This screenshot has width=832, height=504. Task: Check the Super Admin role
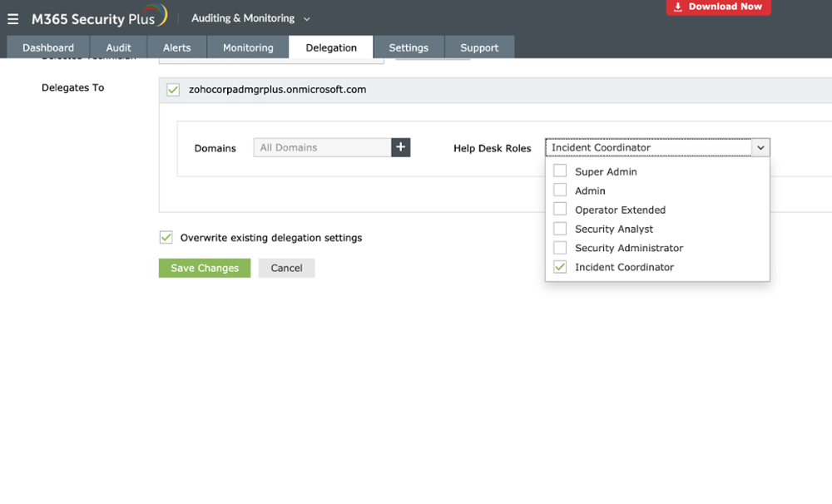560,170
